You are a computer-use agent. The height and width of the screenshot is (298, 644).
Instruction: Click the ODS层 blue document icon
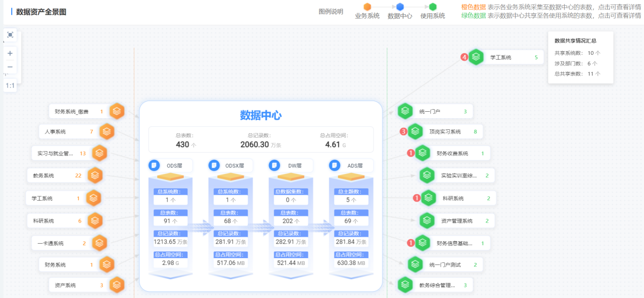pos(154,165)
